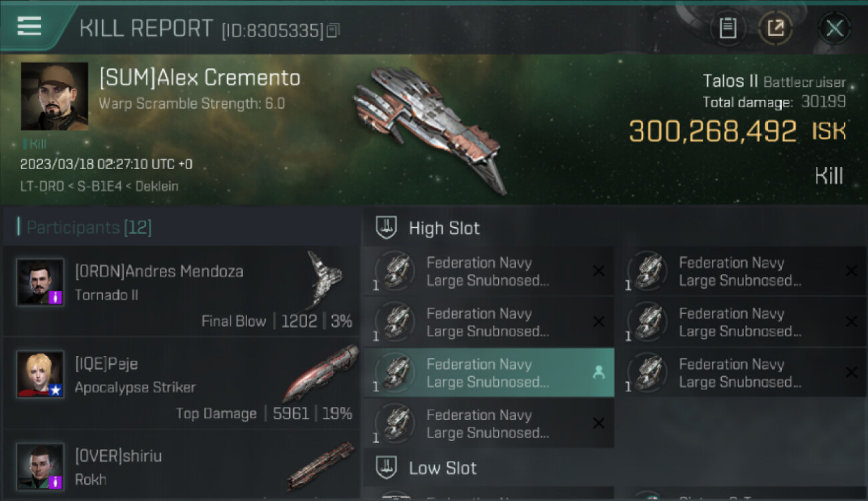Select the first Federation Navy module icon
868x501 pixels.
395,271
